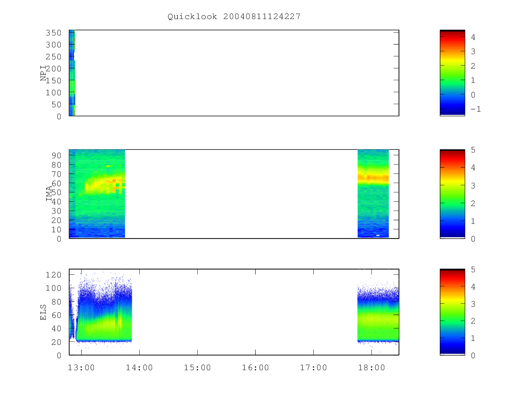532x399 pixels.
Task: Click the 17:00 time tick label
Action: pyautogui.click(x=313, y=368)
